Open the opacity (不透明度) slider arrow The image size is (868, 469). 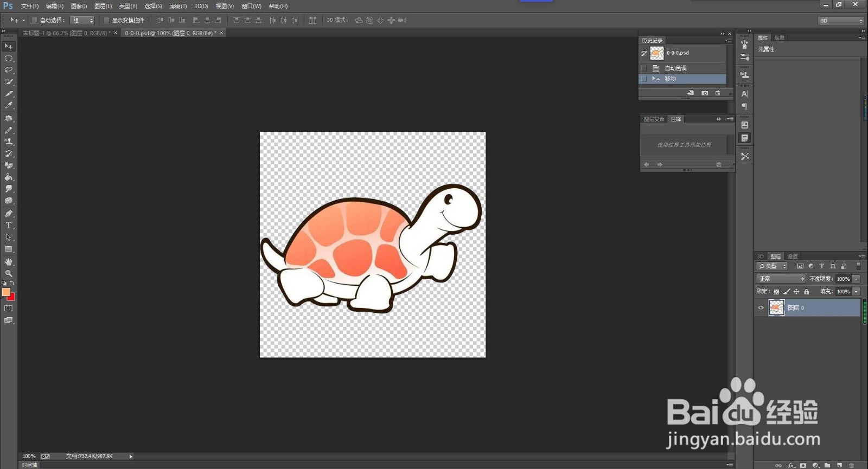pyautogui.click(x=856, y=279)
